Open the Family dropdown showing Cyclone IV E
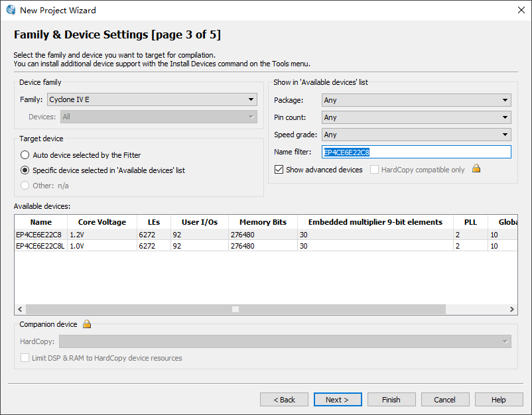Viewport: 532px width, 415px height. pyautogui.click(x=152, y=99)
